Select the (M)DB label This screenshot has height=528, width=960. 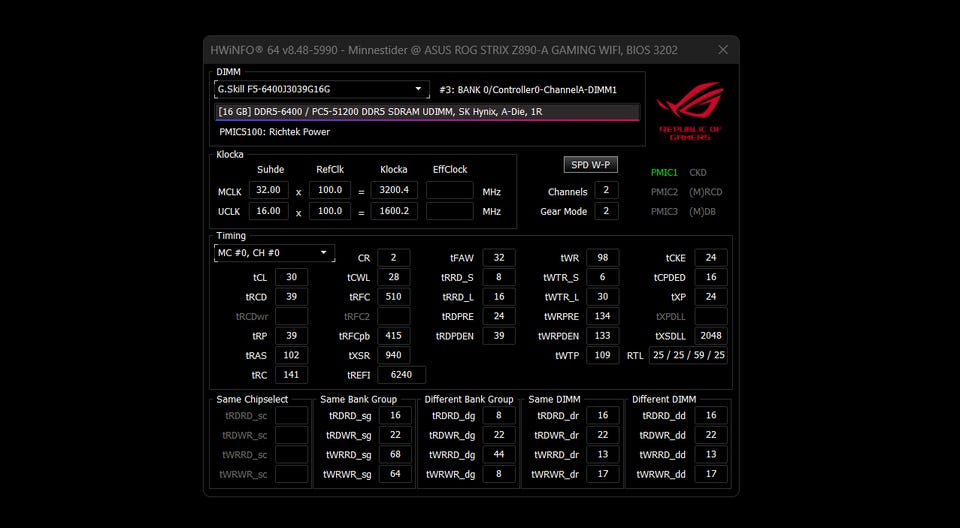702,211
